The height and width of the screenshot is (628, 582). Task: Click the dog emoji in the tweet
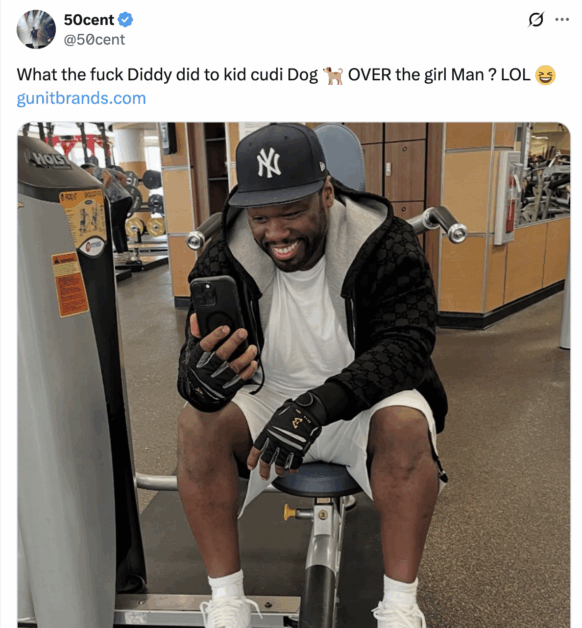[x=333, y=75]
